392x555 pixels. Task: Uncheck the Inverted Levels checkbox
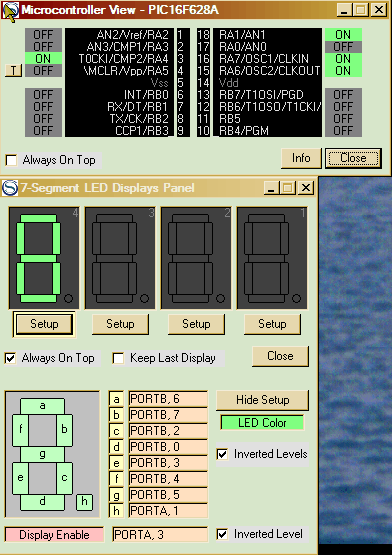pyautogui.click(x=222, y=454)
